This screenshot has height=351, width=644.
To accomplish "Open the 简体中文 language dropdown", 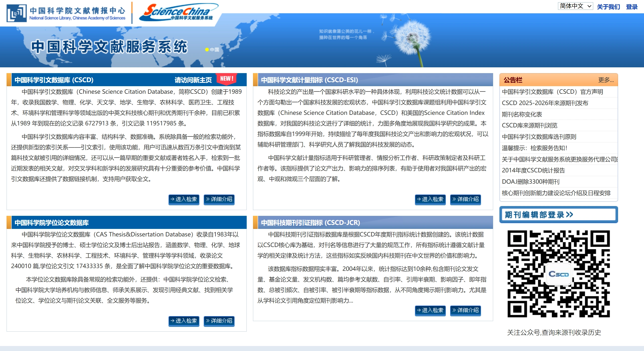I will tap(575, 6).
